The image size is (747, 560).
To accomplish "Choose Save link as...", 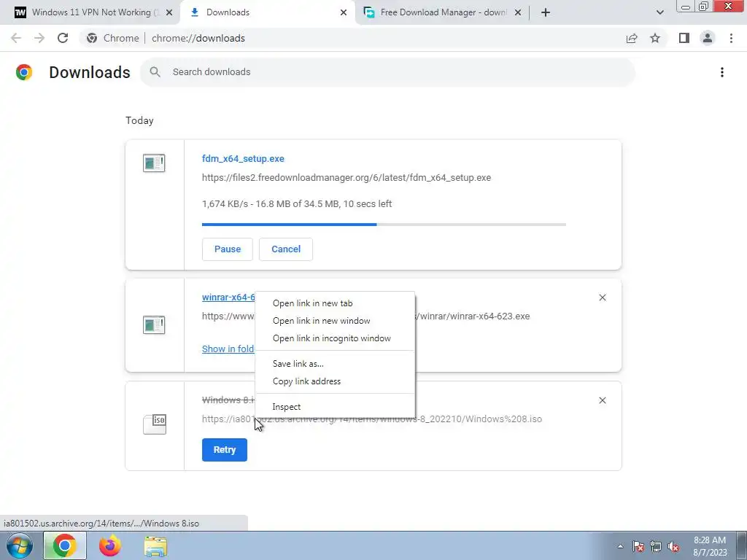I will click(x=335, y=364).
